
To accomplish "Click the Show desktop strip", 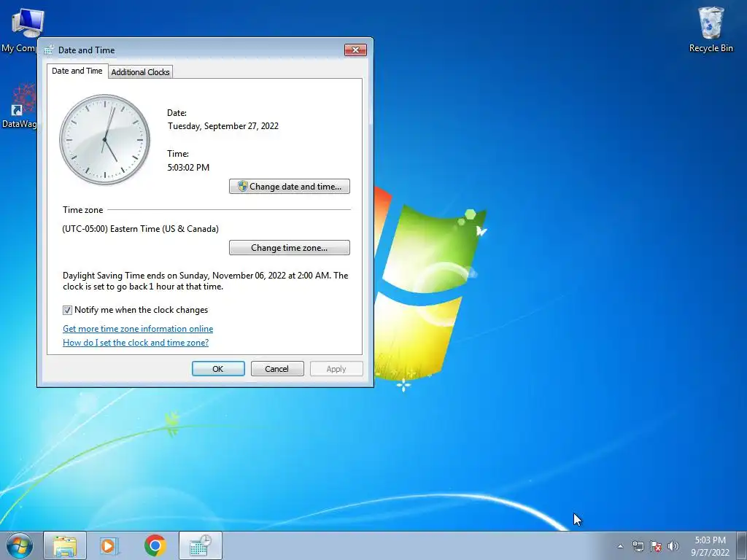I will (x=742, y=545).
